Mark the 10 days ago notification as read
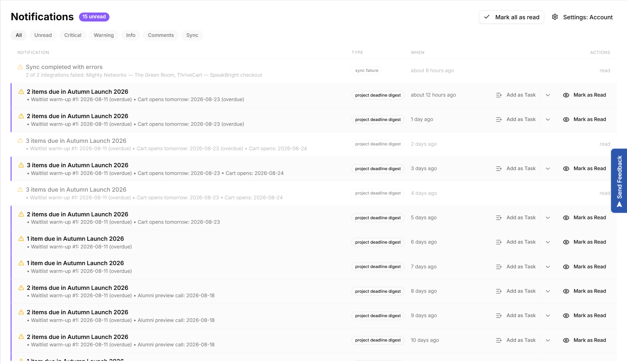This screenshot has height=364, width=627. pos(585,340)
